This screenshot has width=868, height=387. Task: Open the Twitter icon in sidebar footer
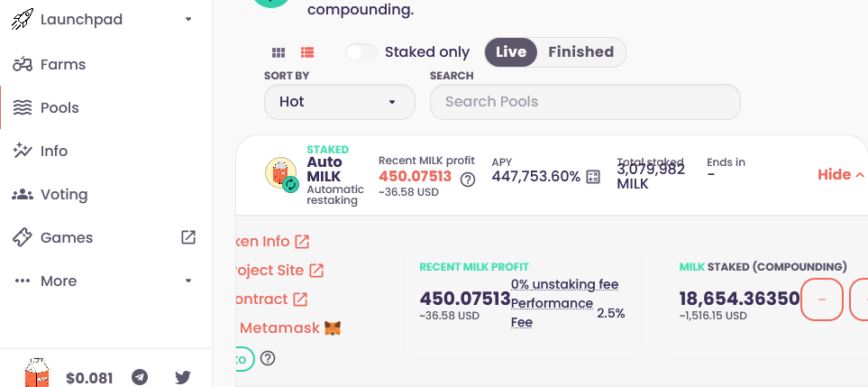click(x=183, y=378)
